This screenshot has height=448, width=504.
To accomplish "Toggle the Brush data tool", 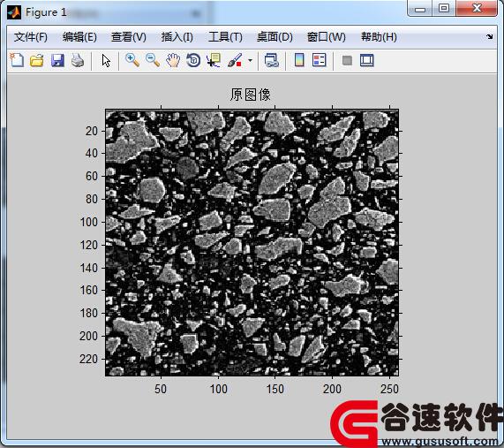I will (235, 60).
